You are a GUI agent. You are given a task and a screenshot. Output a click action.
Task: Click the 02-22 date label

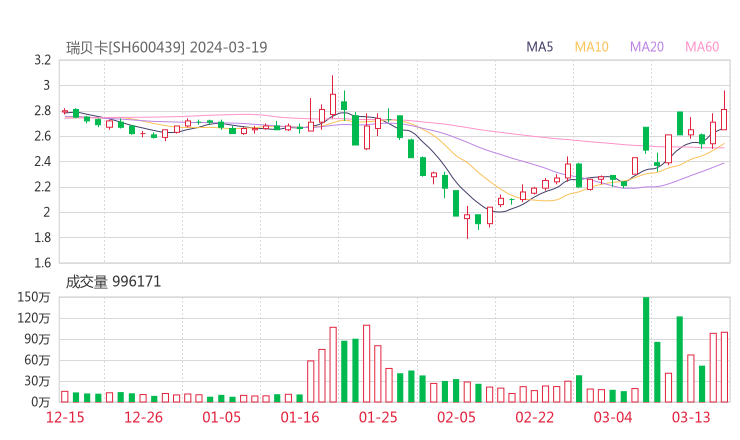click(x=534, y=417)
